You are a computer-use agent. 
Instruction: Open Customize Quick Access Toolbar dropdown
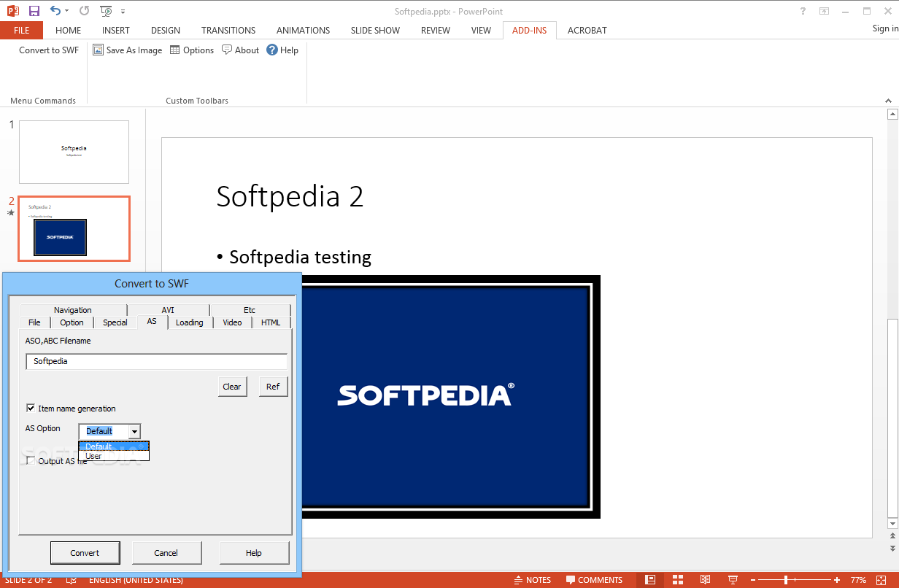(123, 12)
